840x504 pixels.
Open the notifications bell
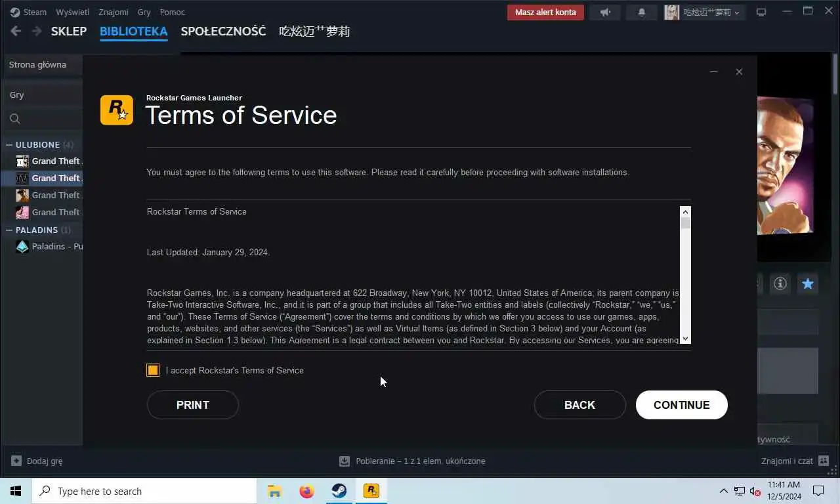642,12
